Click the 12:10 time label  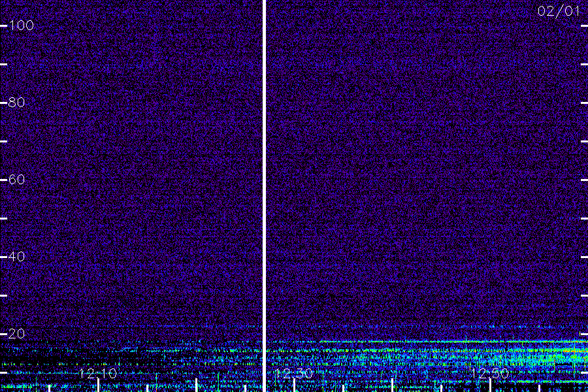[98, 374]
